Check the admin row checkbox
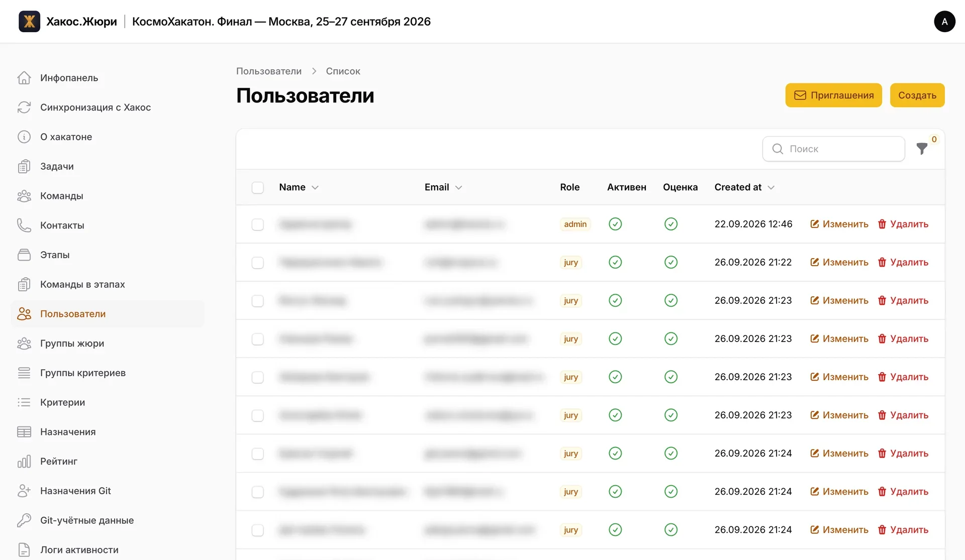965x560 pixels. point(257,224)
